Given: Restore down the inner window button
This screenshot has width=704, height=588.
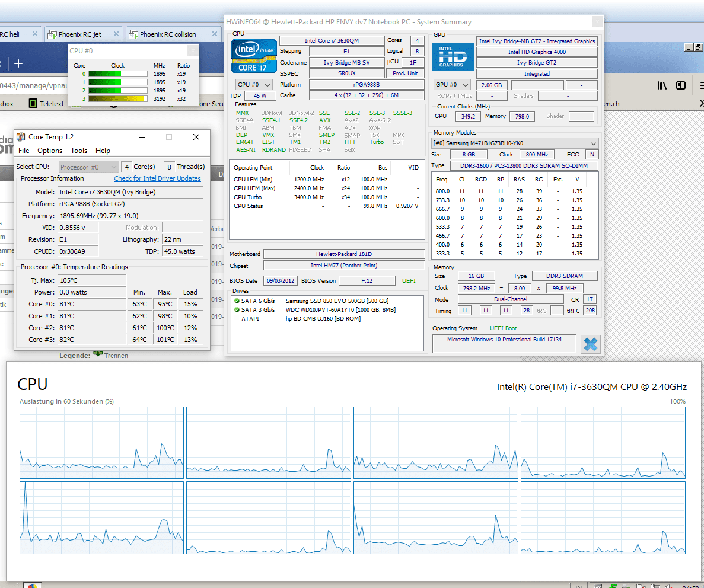Looking at the screenshot, I should (697, 47).
